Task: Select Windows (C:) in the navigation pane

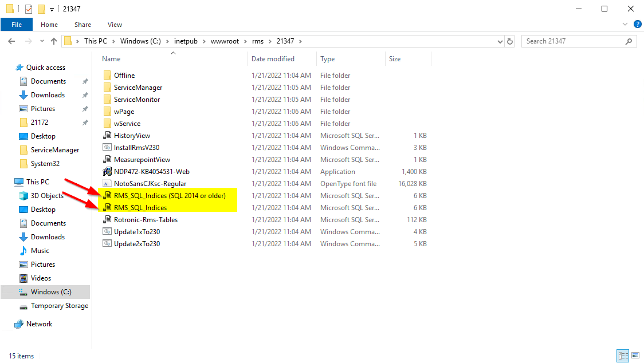Action: click(45, 292)
